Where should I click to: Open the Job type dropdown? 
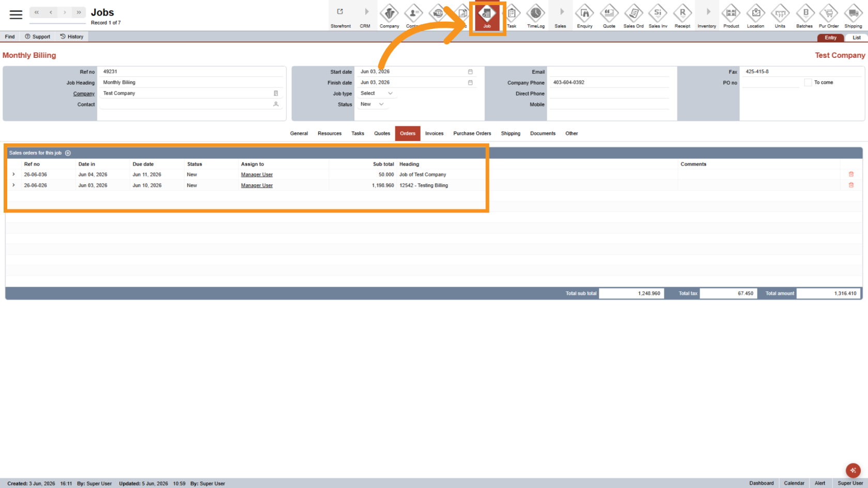377,93
